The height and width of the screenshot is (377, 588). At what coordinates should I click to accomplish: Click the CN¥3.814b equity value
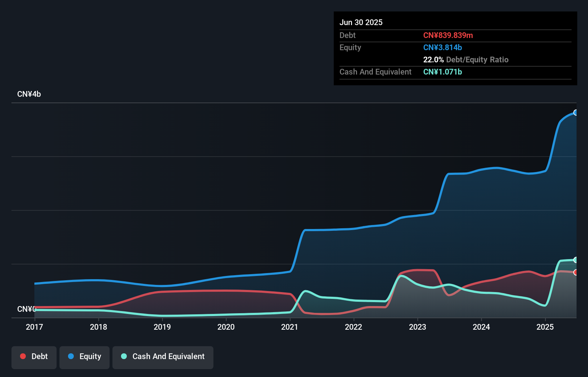pos(443,47)
